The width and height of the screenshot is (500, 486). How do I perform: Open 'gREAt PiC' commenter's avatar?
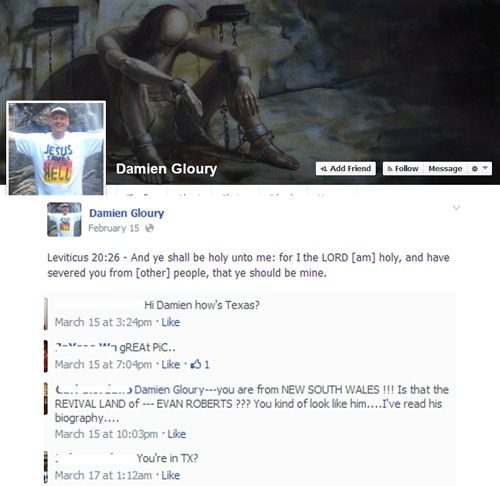click(x=46, y=356)
